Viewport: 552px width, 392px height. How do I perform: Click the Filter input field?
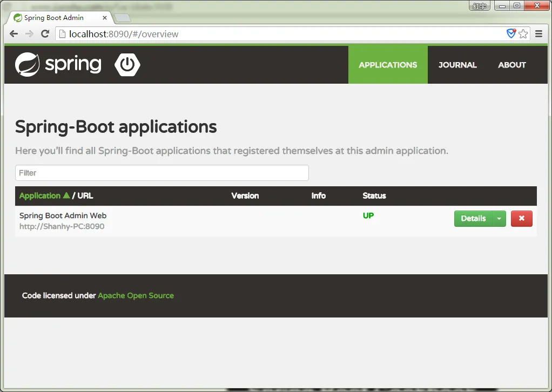(162, 173)
